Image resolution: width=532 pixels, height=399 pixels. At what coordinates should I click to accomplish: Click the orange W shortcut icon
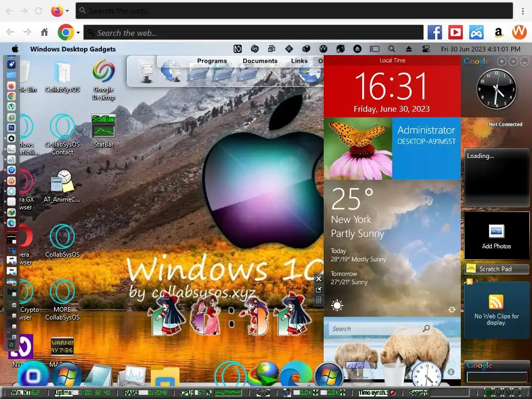[x=519, y=32]
